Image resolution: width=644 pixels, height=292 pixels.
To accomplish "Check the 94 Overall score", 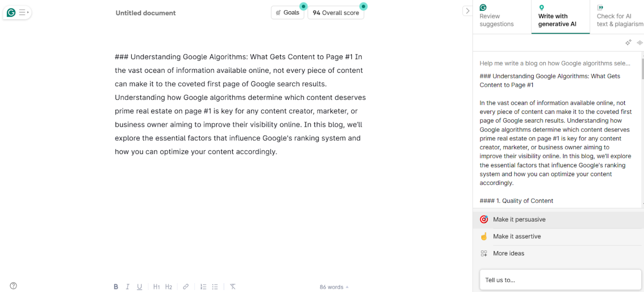I will (335, 13).
